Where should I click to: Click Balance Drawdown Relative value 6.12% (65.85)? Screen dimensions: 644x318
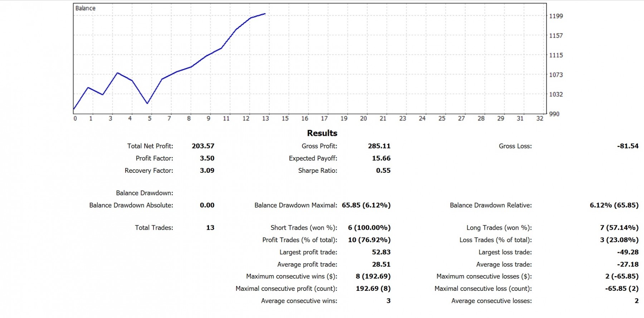click(614, 205)
